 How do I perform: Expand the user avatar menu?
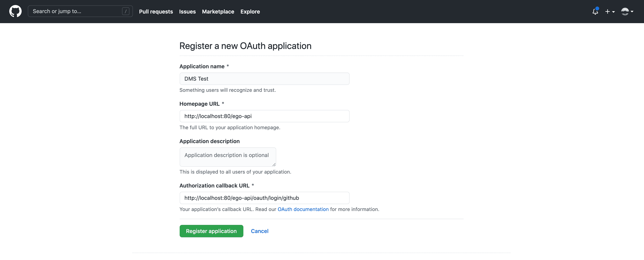click(627, 12)
